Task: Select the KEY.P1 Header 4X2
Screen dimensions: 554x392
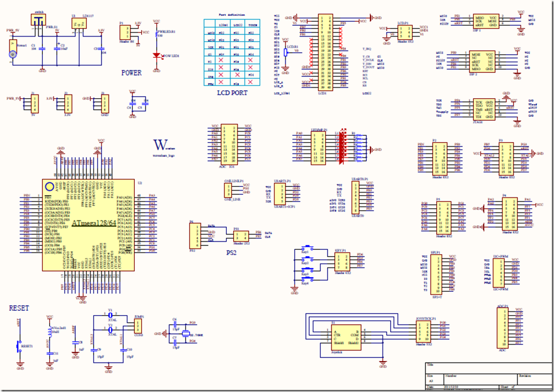Action: pos(342,261)
